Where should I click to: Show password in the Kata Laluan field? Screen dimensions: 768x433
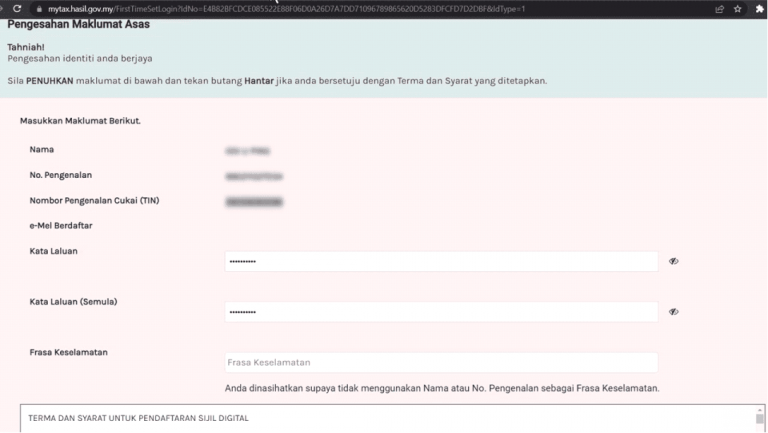coord(673,261)
